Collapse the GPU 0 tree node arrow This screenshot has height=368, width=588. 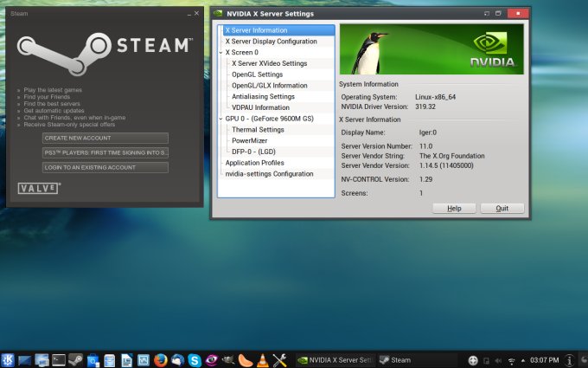pos(220,119)
